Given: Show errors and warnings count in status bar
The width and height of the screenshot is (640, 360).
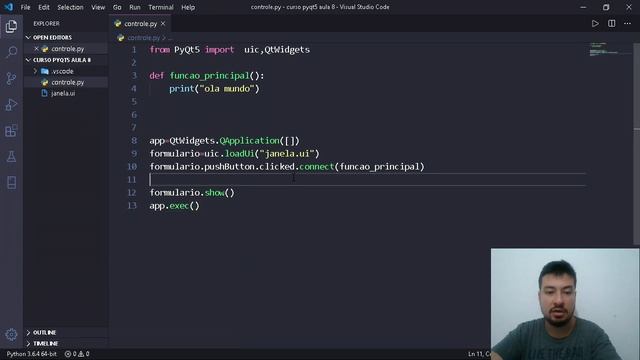Looking at the screenshot, I should coord(77,354).
